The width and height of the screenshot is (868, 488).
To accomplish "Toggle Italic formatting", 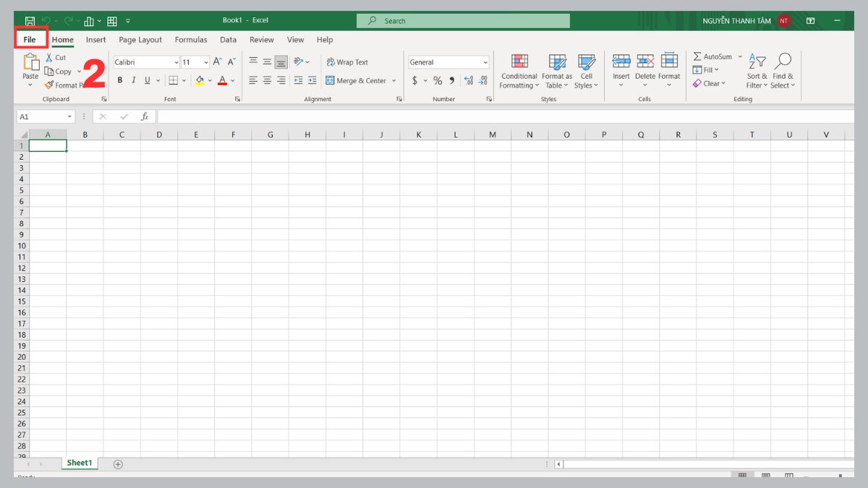I will tap(133, 80).
